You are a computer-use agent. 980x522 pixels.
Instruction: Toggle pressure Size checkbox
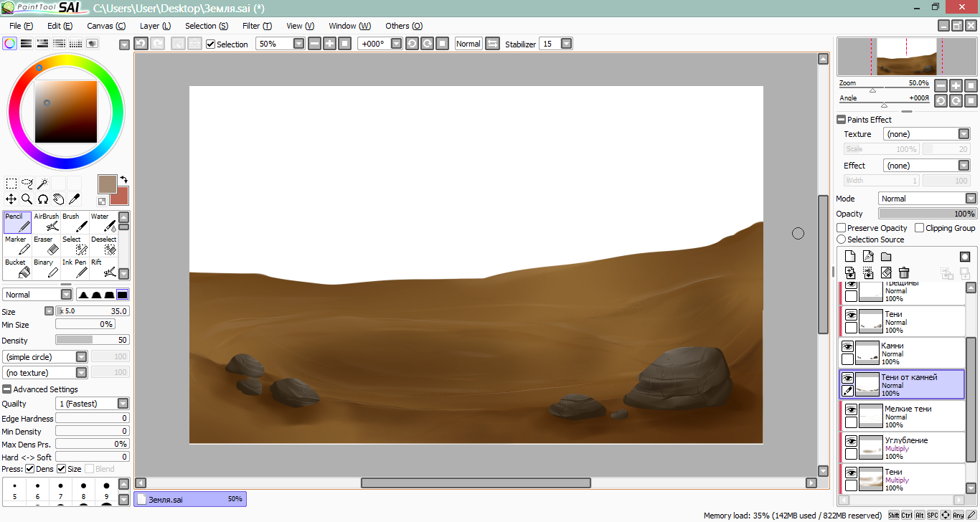pos(61,469)
